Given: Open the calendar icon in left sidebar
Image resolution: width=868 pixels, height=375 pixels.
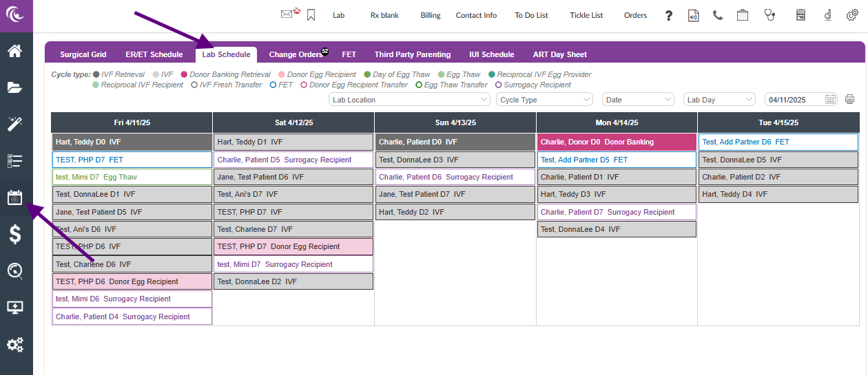Looking at the screenshot, I should click(x=15, y=198).
